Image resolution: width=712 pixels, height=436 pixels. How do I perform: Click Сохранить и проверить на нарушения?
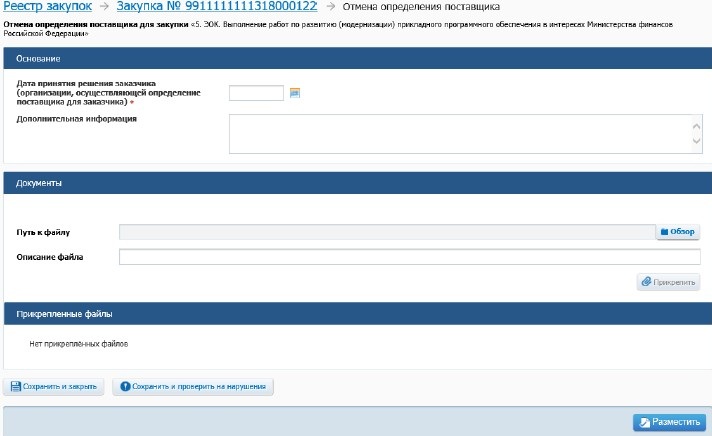[x=193, y=386]
